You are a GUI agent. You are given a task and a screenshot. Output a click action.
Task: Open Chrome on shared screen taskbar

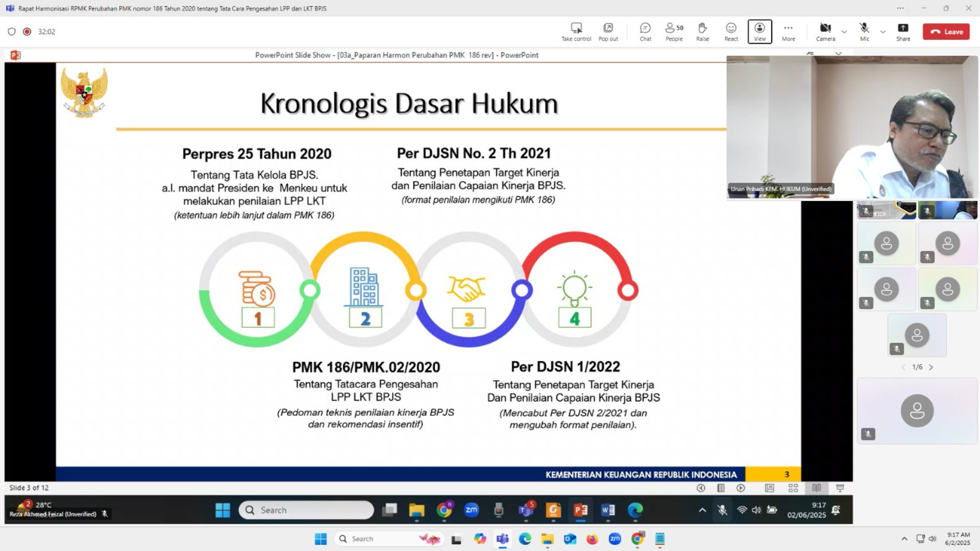[x=445, y=510]
